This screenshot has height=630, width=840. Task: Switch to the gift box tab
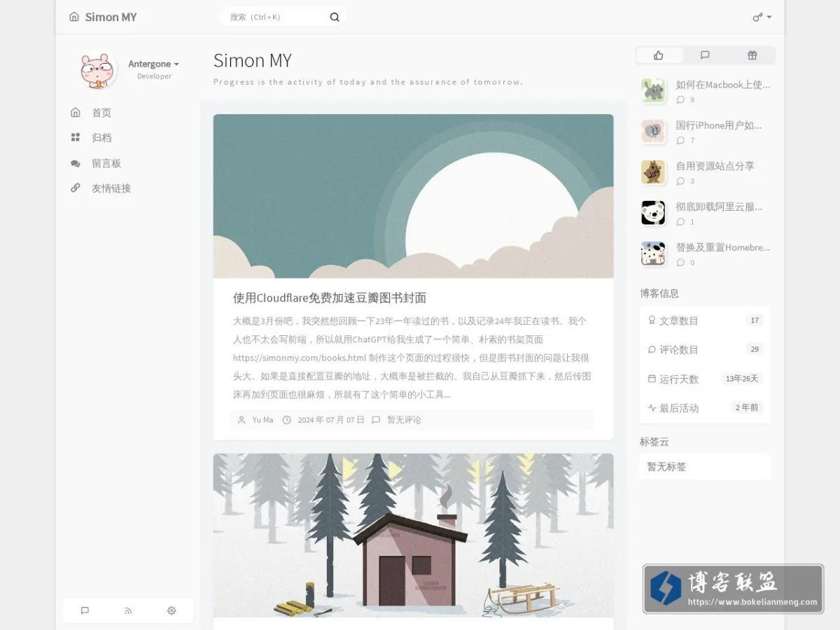click(752, 55)
